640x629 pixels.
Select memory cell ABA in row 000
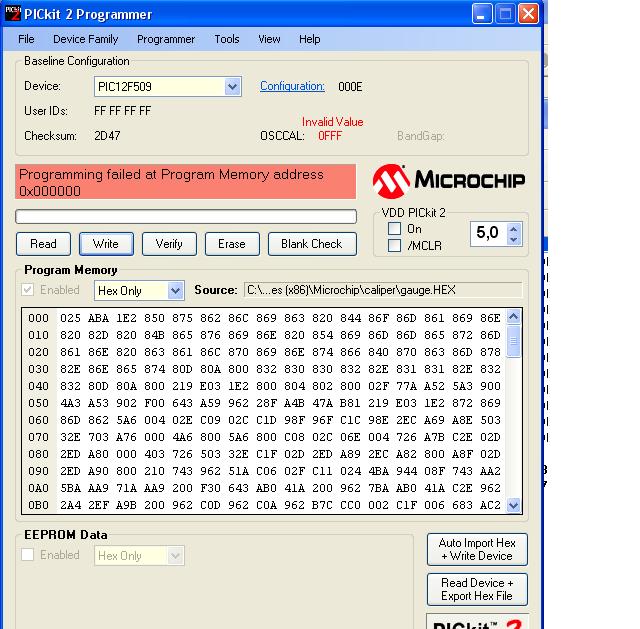(x=98, y=318)
